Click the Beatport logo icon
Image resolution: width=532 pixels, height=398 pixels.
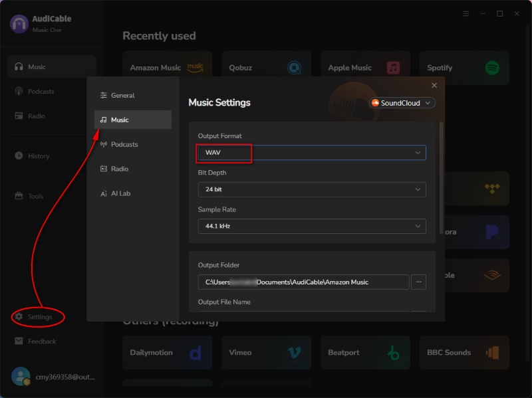(393, 353)
